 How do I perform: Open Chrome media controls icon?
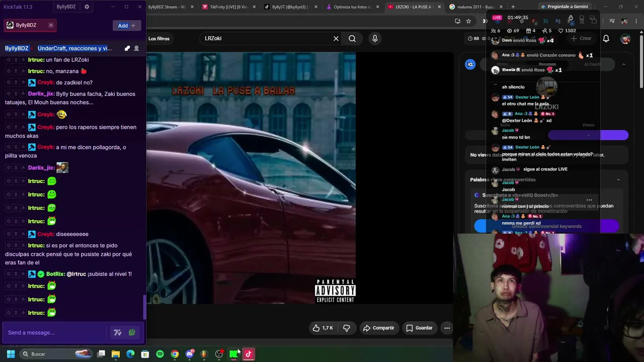[x=612, y=21]
